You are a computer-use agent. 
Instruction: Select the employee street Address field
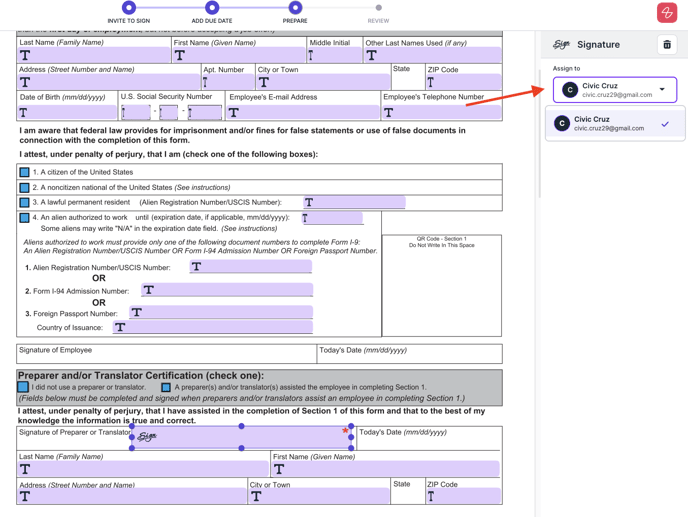click(109, 82)
